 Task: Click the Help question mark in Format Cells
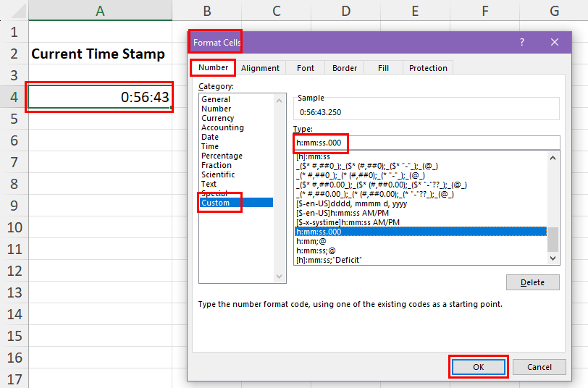(522, 42)
